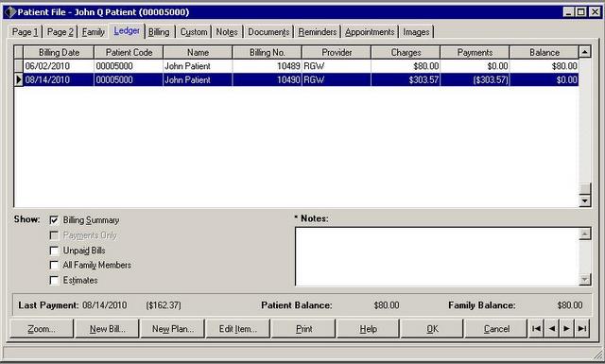Go to the Custom tab

click(x=194, y=32)
